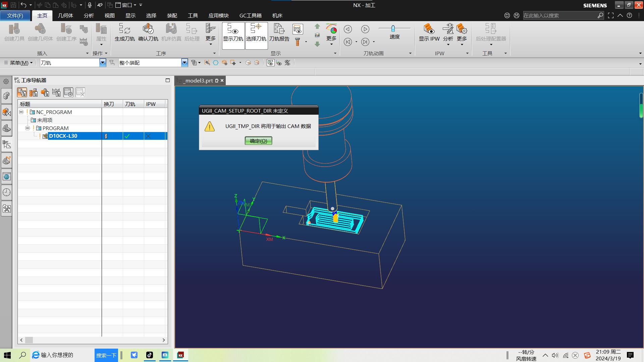This screenshot has width=644, height=362.
Task: Close the _model3.prt tab
Action: (222, 80)
